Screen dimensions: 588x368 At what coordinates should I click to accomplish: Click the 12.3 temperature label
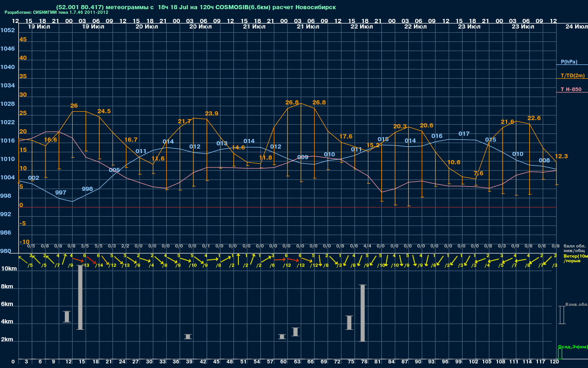tap(561, 156)
